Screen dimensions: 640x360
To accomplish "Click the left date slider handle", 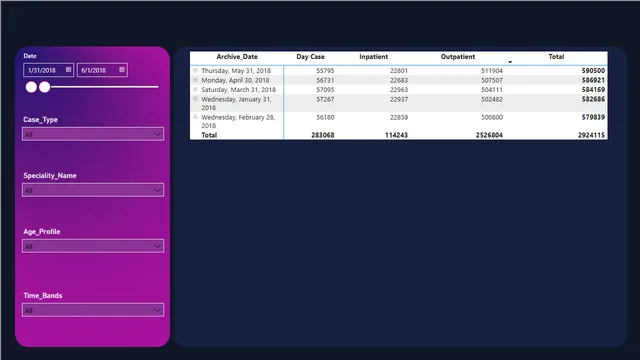I will [x=31, y=87].
